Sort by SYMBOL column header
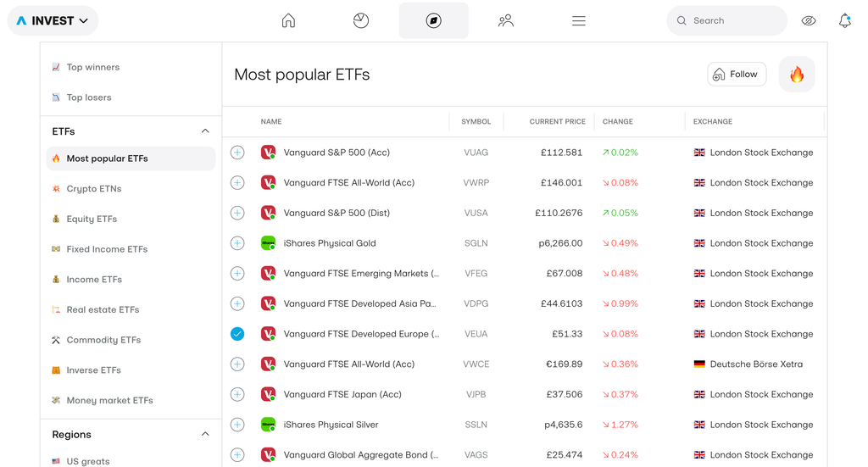 pyautogui.click(x=476, y=122)
